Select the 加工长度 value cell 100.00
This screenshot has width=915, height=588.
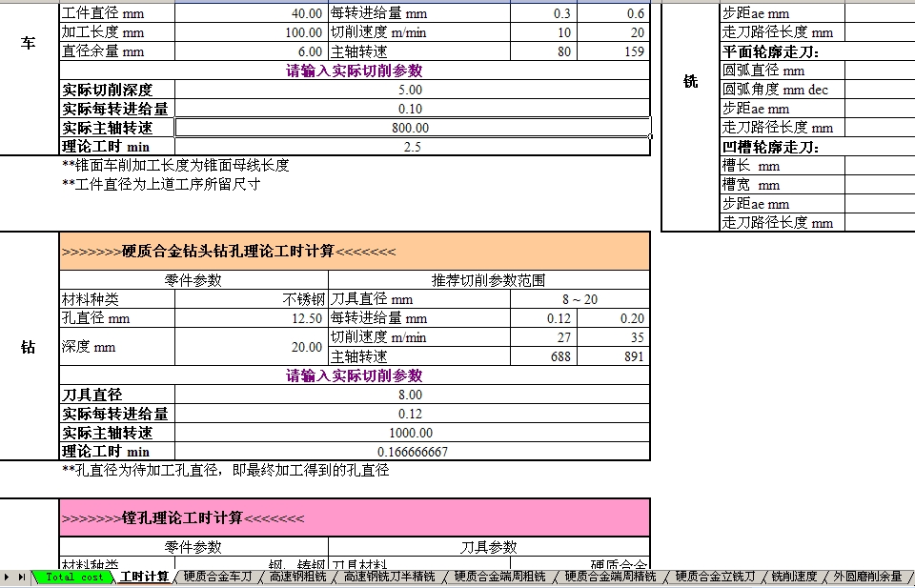point(252,32)
